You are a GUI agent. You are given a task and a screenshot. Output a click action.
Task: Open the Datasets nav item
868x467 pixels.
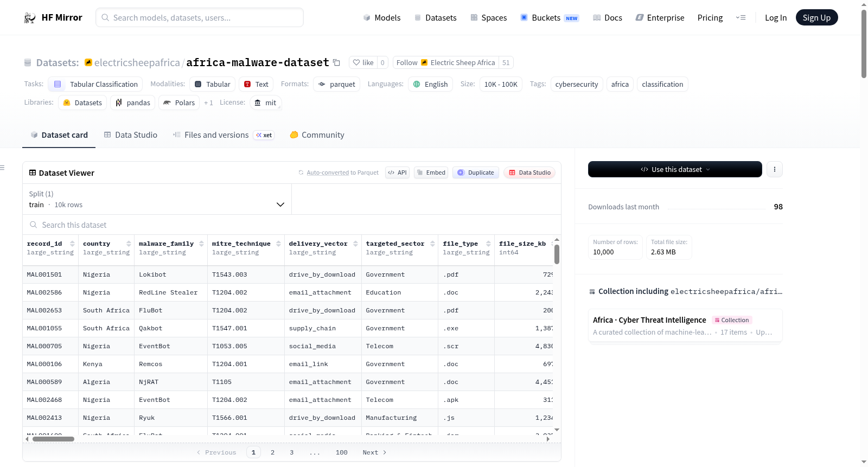pyautogui.click(x=435, y=17)
